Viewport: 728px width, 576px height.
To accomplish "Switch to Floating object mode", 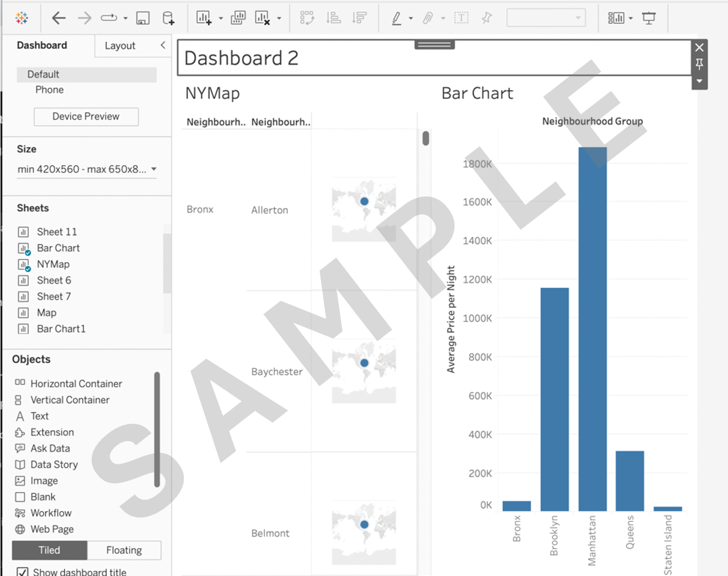I will (124, 550).
